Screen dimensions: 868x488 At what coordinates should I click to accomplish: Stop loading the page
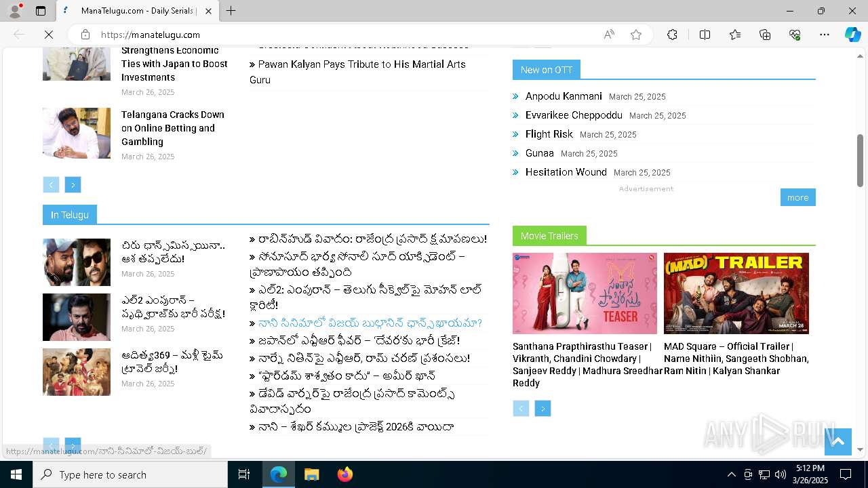50,35
